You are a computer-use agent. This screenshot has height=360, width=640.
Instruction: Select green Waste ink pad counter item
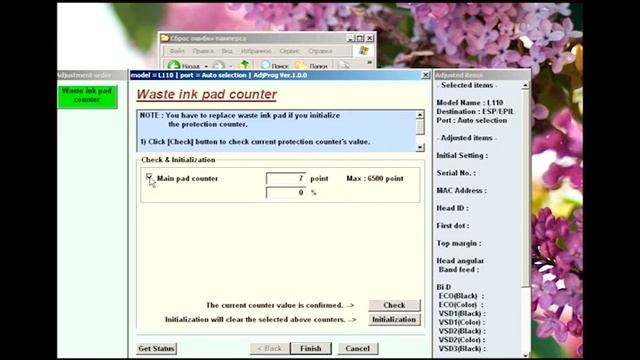[x=87, y=96]
